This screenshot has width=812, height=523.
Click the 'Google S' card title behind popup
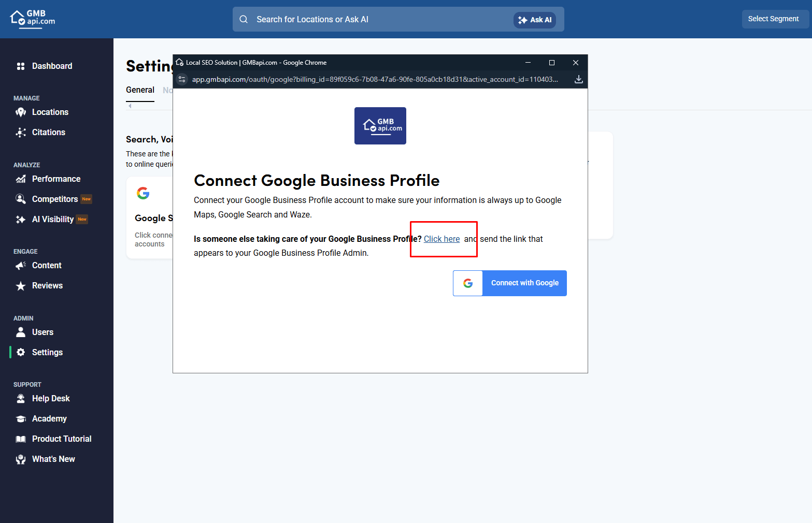pyautogui.click(x=154, y=219)
